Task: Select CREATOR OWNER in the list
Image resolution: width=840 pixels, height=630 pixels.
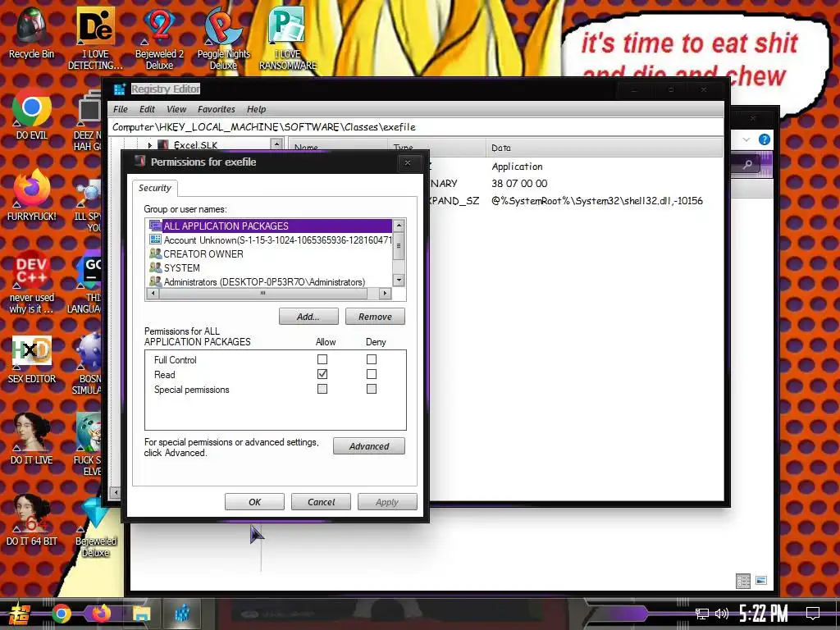Action: (x=271, y=254)
